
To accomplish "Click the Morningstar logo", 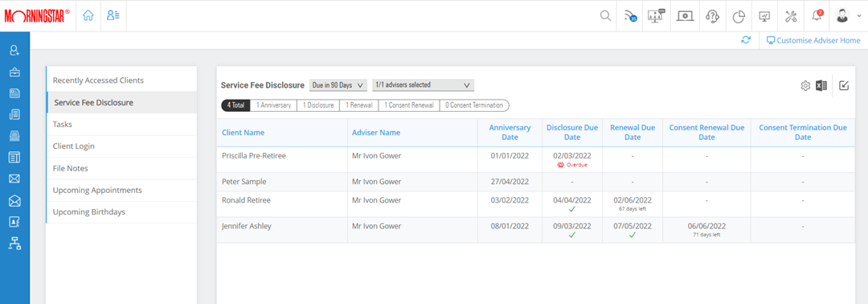I will click(x=37, y=15).
